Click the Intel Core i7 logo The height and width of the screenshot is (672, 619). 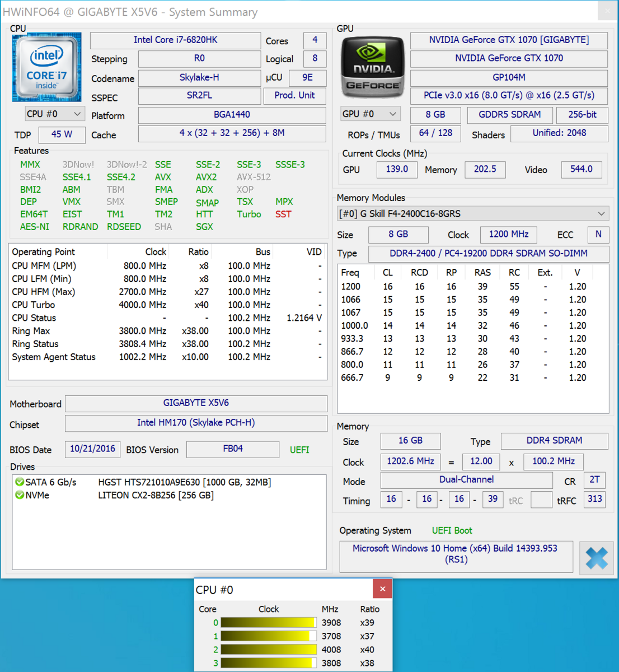(x=46, y=67)
